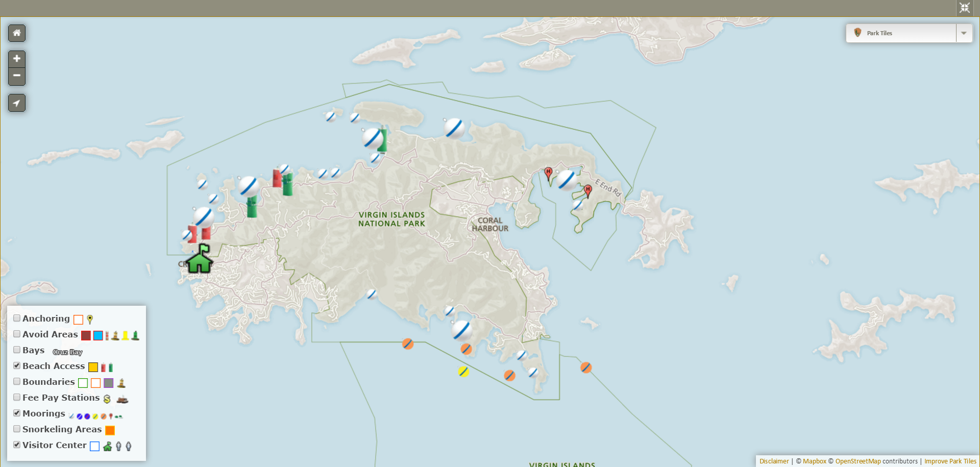The height and width of the screenshot is (467, 980).
Task: Click the easternmost orange mooring marker
Action: pos(586,367)
